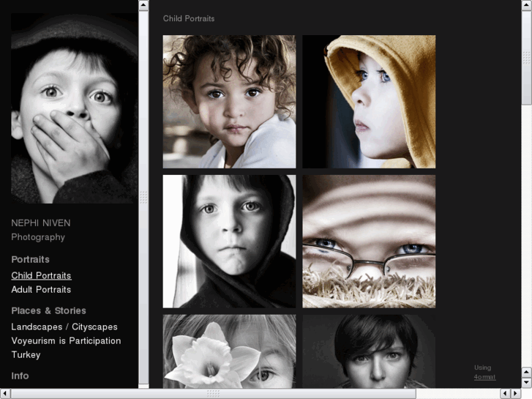532x399 pixels.
Task: Open the Child Portraits gallery link
Action: pos(41,275)
